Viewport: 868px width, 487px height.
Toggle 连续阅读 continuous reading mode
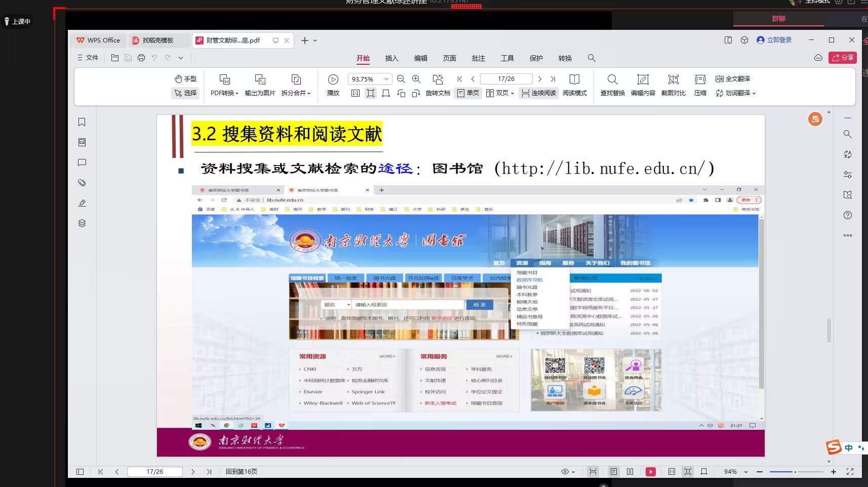click(x=539, y=93)
